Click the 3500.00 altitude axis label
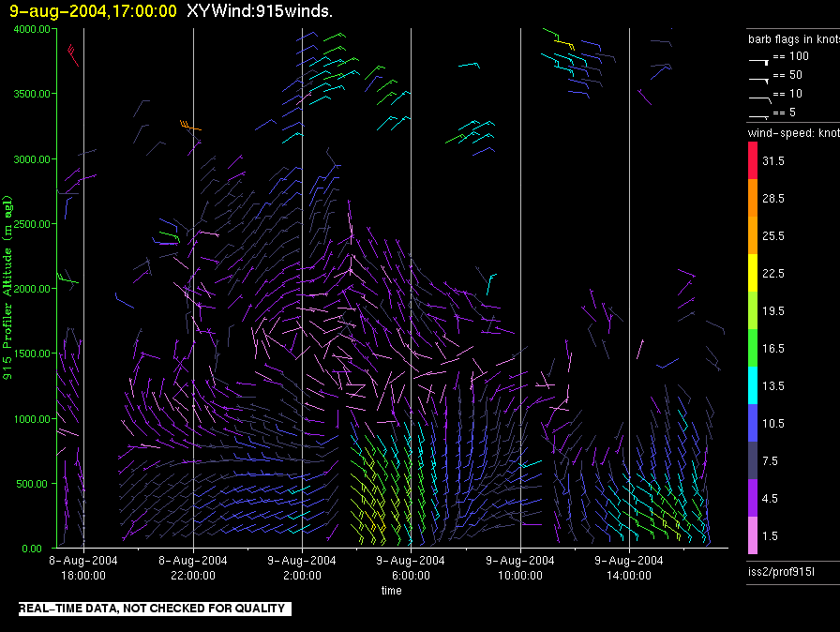The image size is (840, 632). pos(32,94)
